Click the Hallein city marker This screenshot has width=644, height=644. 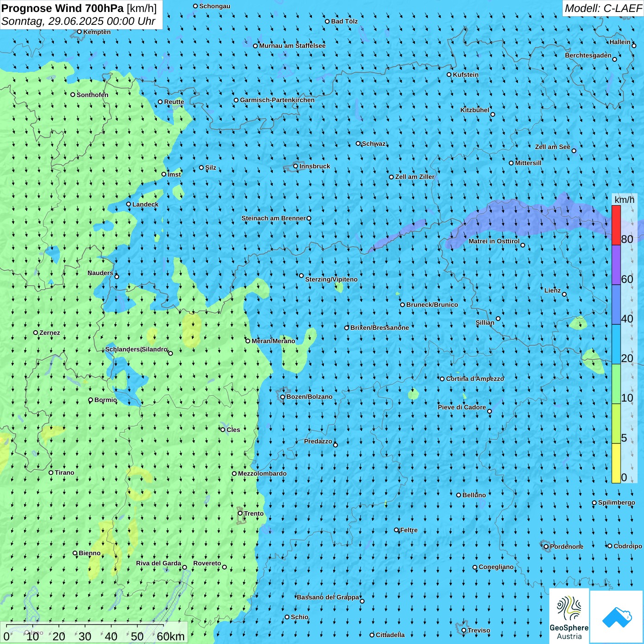coord(634,46)
